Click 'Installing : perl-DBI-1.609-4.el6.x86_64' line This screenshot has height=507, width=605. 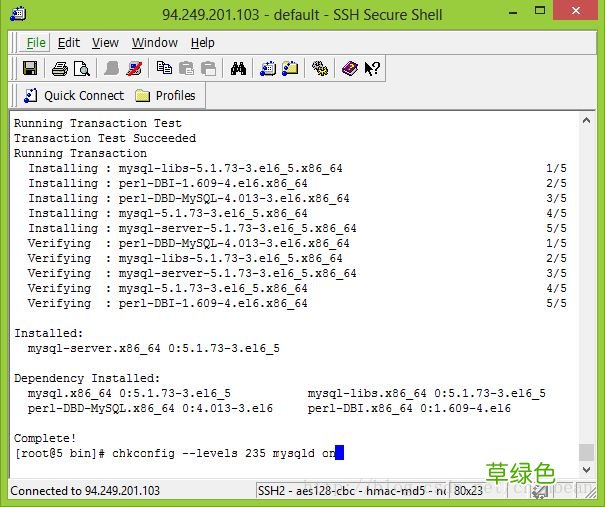click(168, 183)
